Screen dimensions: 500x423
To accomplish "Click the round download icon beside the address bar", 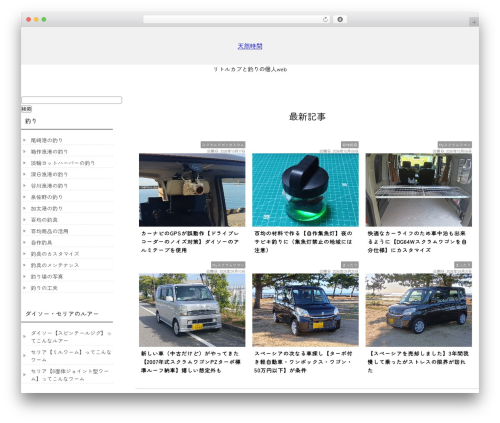I will coord(340,19).
